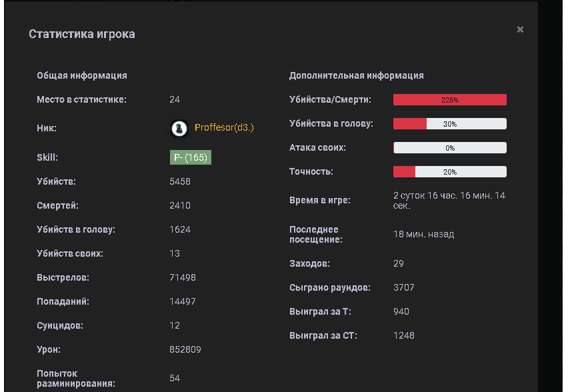Click the Убийства/Смерти 226% progress bar
The height and width of the screenshot is (392, 576).
449,100
